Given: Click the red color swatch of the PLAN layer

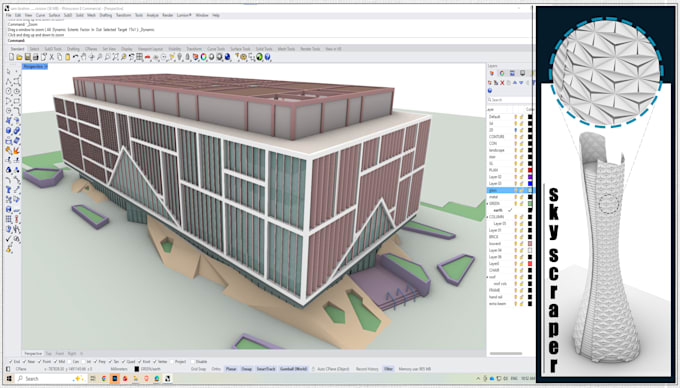Looking at the screenshot, I should pos(530,170).
